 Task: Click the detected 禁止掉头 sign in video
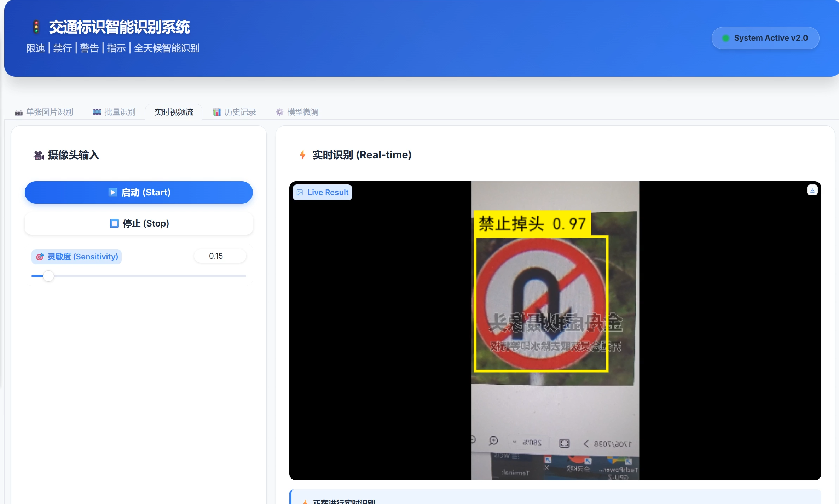click(x=541, y=304)
